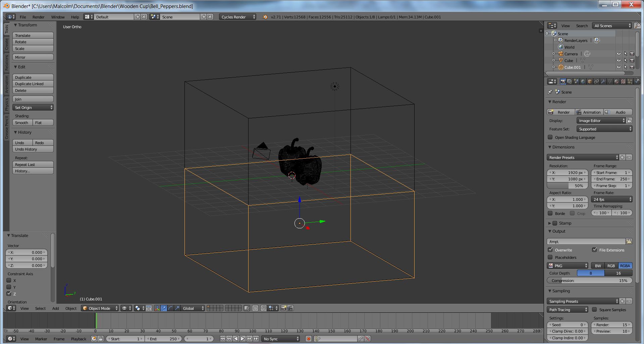Play the animation in reverse
This screenshot has height=344, width=644.
click(x=236, y=339)
